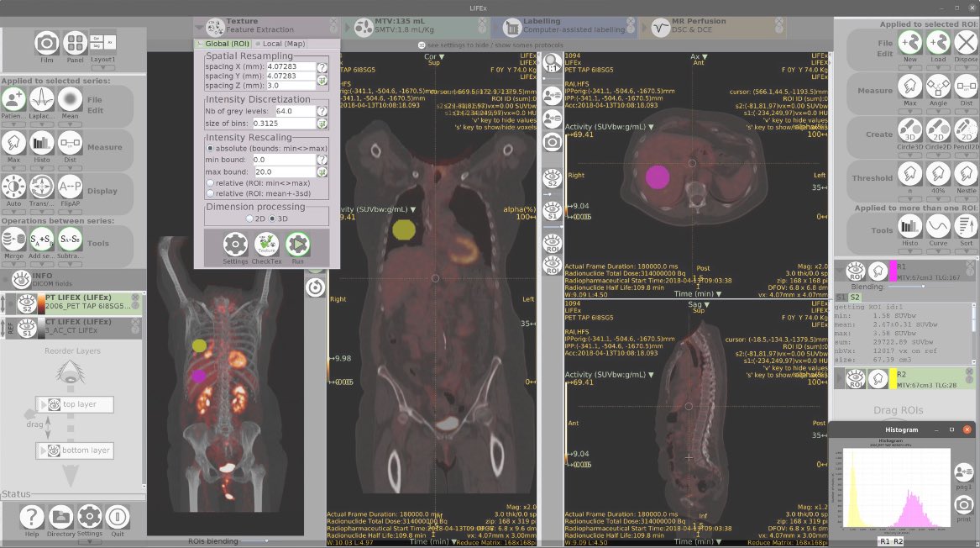Click the magenta R1 color swatch

(894, 271)
